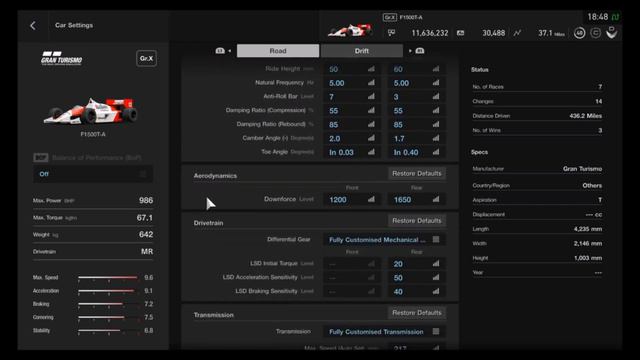Click the No. of Races value 7
The image size is (640, 360).
[x=600, y=87]
